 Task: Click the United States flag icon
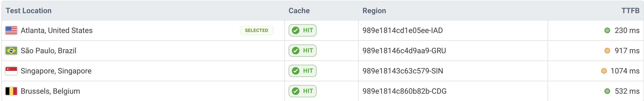11,31
